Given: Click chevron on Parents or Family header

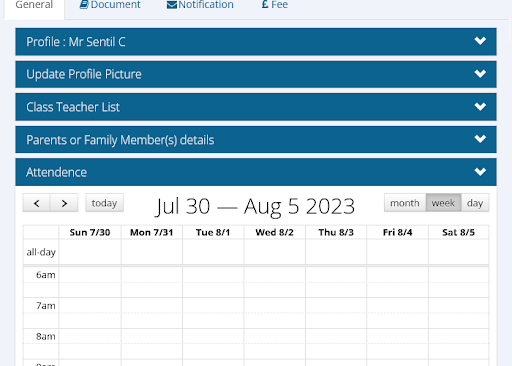Looking at the screenshot, I should click(480, 139).
